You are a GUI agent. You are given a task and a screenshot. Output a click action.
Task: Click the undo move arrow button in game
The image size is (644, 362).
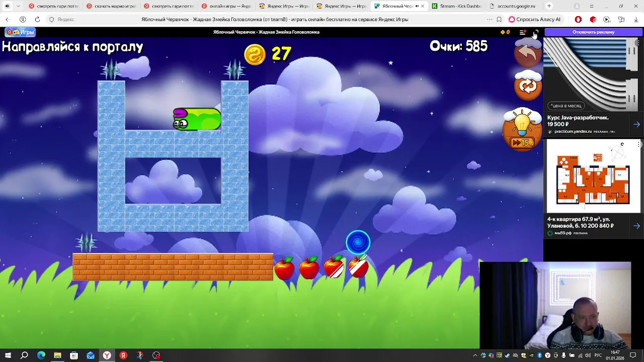pyautogui.click(x=528, y=52)
